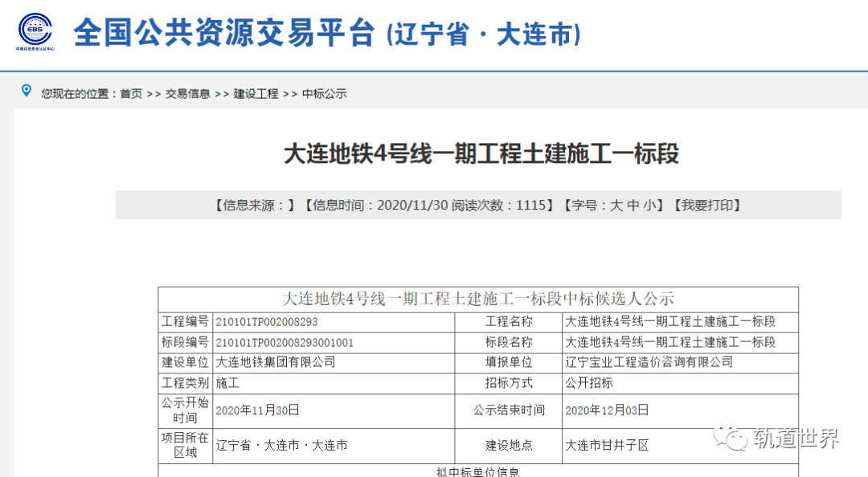Viewport: 868px width, 477px height.
Task: Click the 阅读次数：1115 text
Action: [499, 206]
